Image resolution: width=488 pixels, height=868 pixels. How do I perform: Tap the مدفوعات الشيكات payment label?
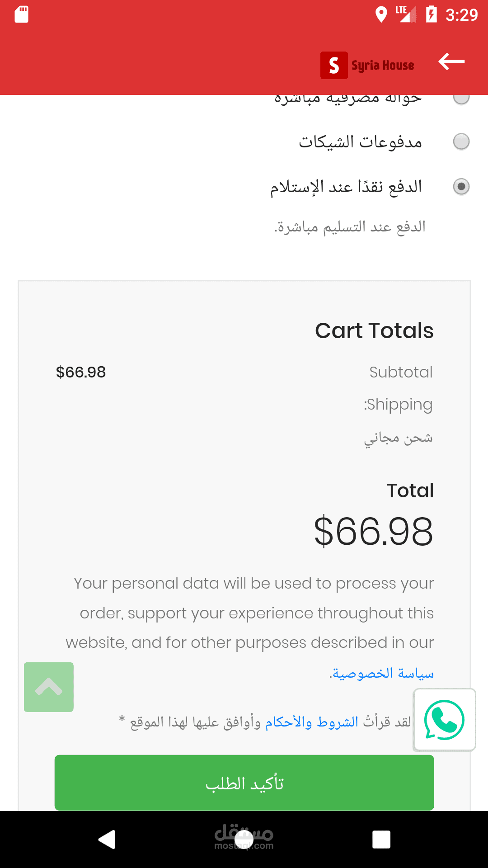(360, 142)
